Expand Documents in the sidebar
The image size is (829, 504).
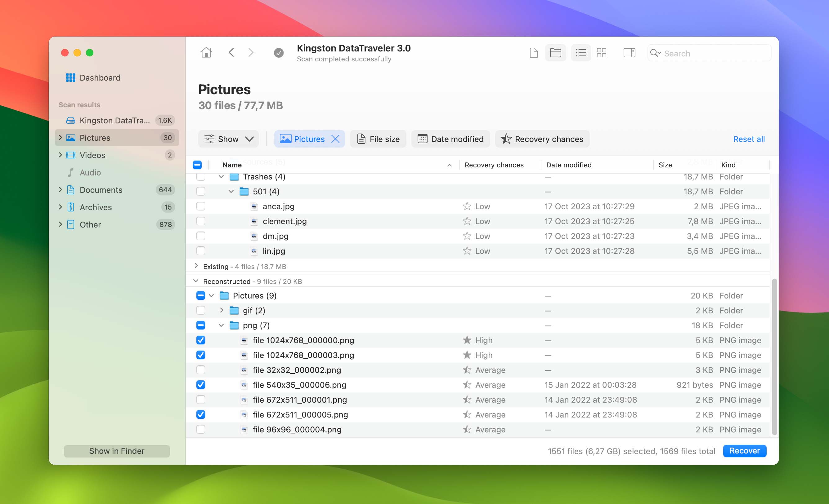pyautogui.click(x=60, y=190)
